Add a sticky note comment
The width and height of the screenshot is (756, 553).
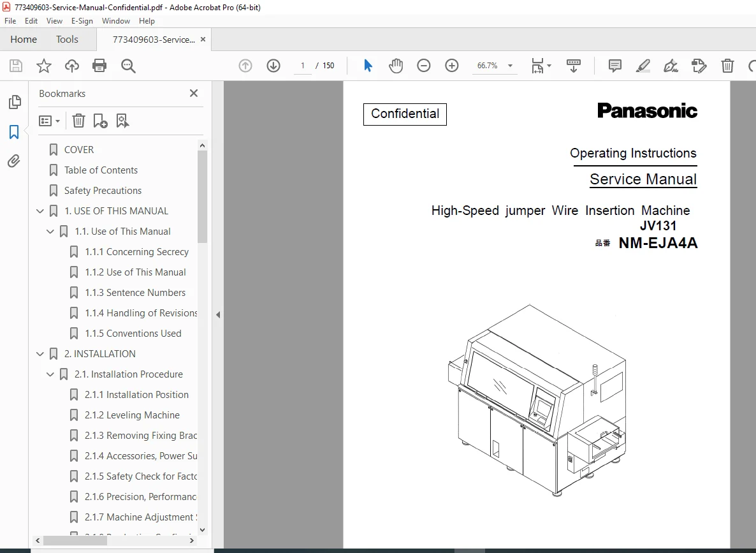click(614, 66)
